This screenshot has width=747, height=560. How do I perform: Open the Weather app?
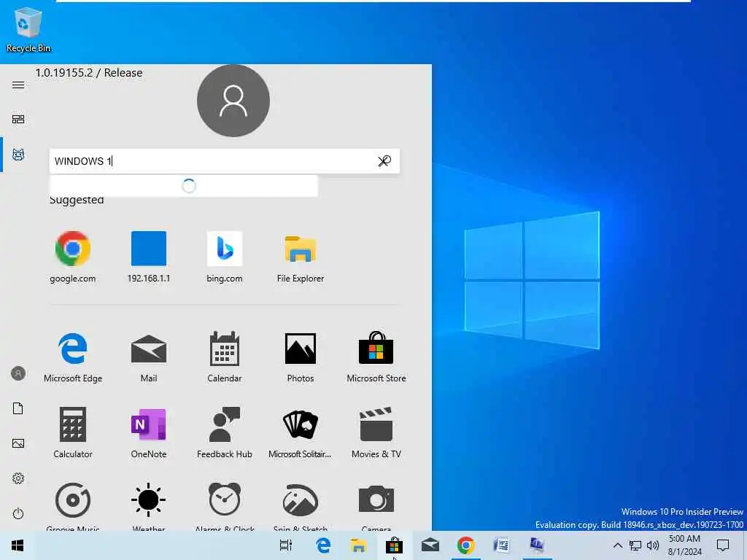click(149, 506)
